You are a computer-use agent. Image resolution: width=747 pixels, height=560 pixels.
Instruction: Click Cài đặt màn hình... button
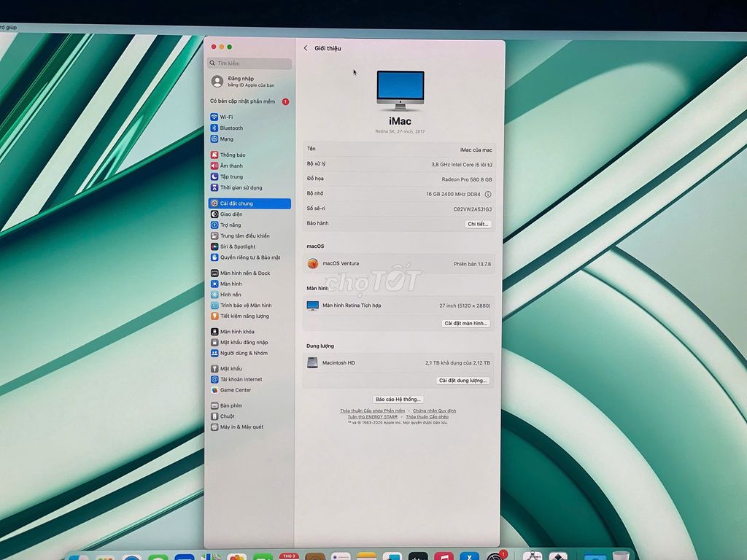pos(465,323)
